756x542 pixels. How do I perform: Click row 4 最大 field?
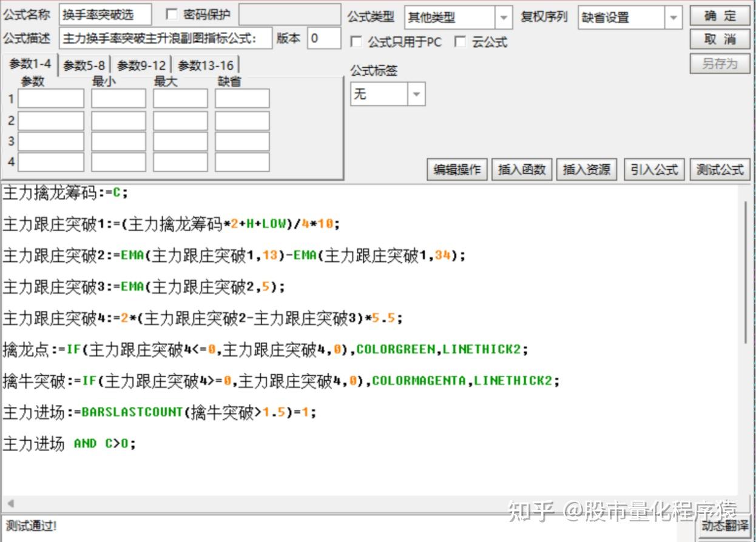coord(180,162)
